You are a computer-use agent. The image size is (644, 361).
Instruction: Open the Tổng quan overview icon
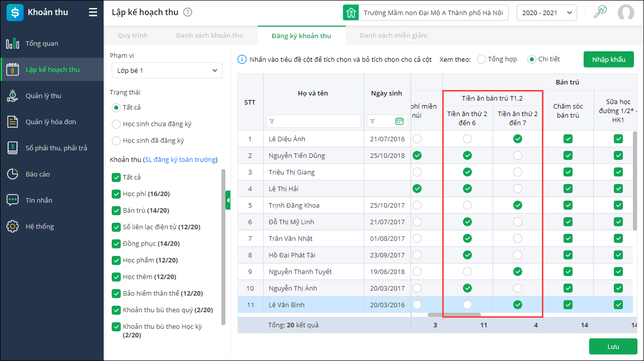click(13, 44)
